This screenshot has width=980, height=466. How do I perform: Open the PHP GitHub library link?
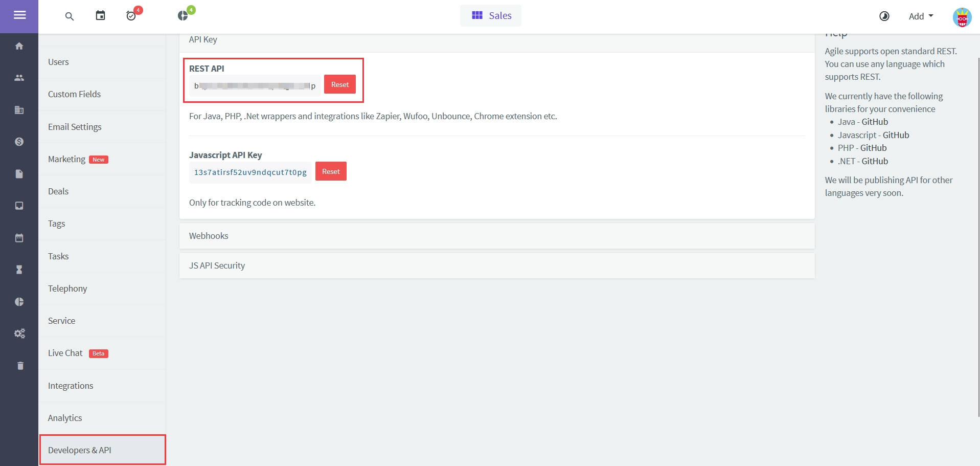pyautogui.click(x=873, y=148)
